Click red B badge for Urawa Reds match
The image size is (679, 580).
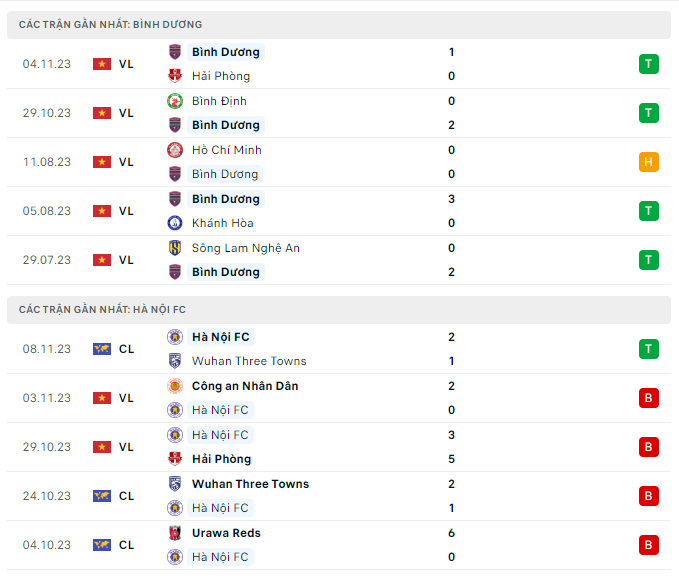pos(649,545)
